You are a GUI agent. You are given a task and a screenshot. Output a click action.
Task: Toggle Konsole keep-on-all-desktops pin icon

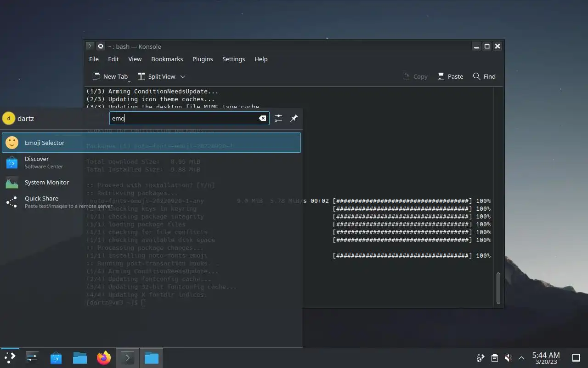click(x=101, y=46)
